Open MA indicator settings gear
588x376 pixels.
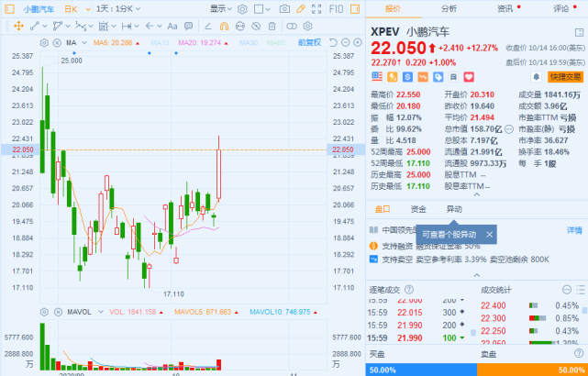click(x=44, y=43)
